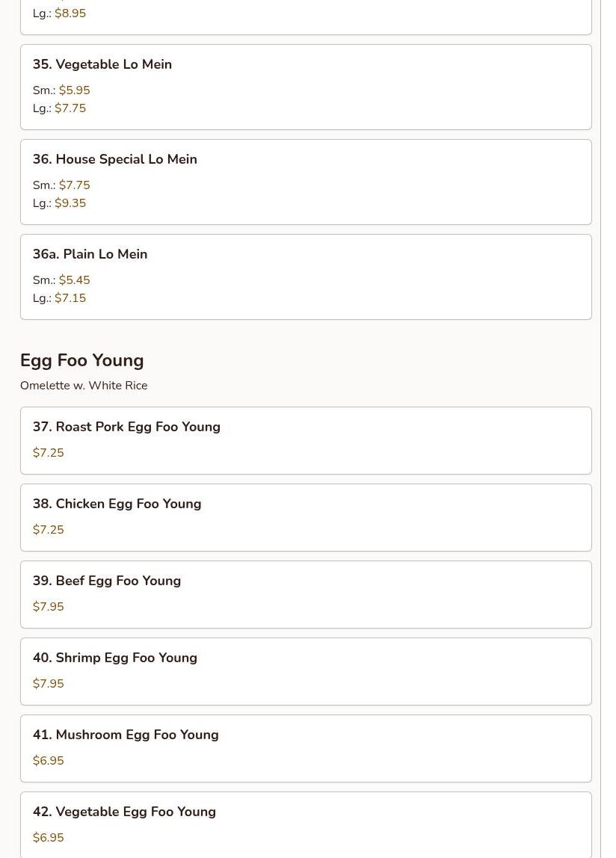Choose large Vegetable Lo Mein price $7.75
Image resolution: width=616 pixels, height=858 pixels.
tap(59, 108)
